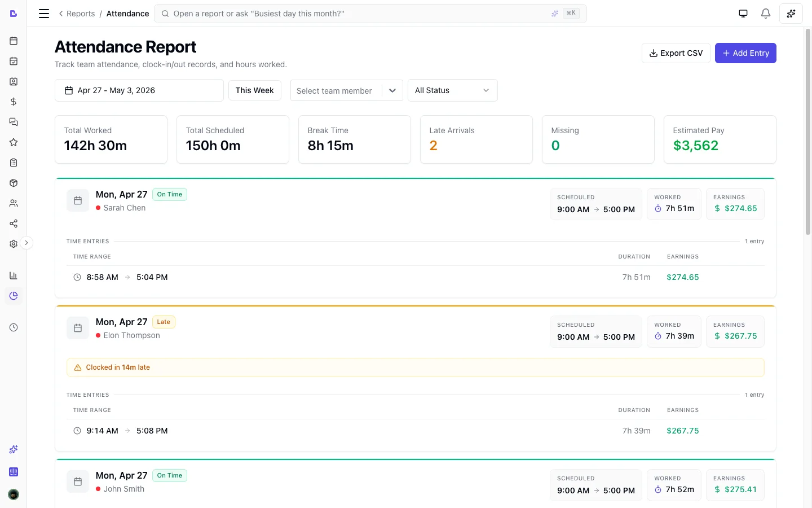Click the Add Entry button
812x508 pixels.
(x=745, y=53)
